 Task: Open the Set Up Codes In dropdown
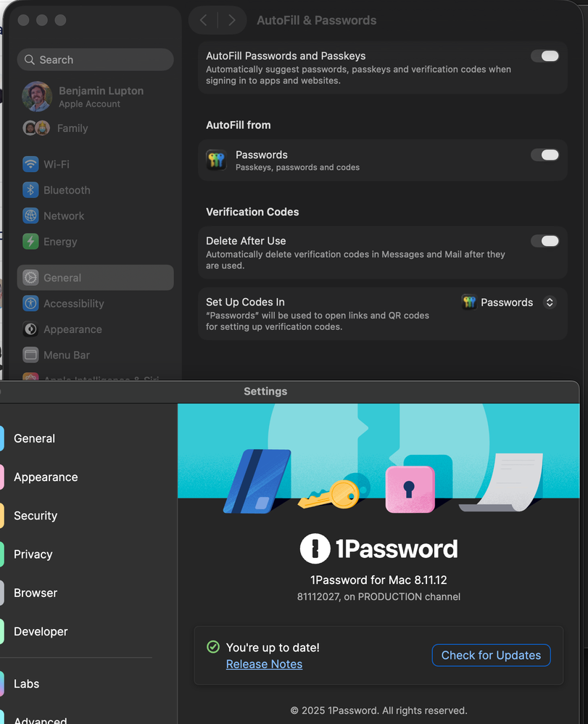pyautogui.click(x=509, y=303)
